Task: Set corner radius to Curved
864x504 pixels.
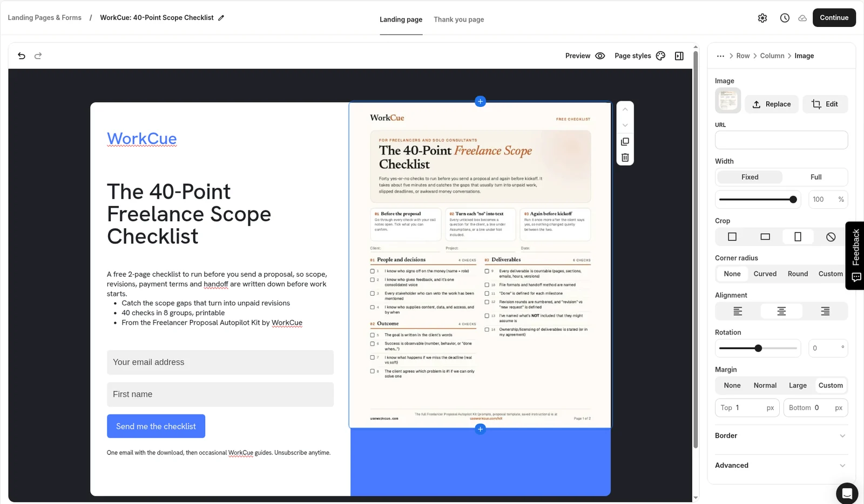Action: click(x=765, y=274)
